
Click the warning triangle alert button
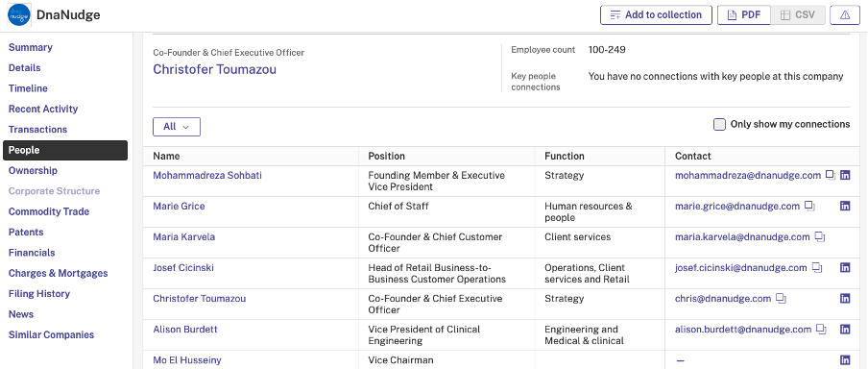(845, 15)
